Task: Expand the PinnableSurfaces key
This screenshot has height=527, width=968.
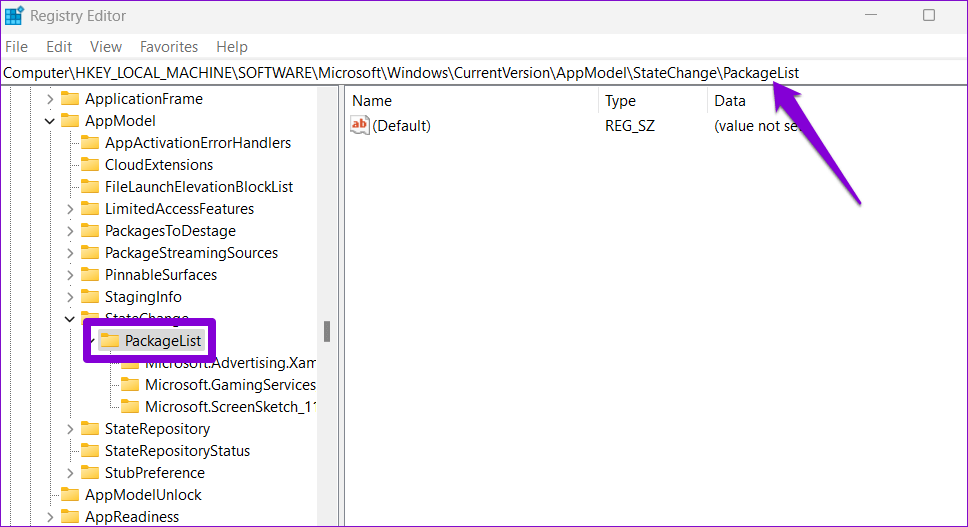Action: click(x=70, y=275)
